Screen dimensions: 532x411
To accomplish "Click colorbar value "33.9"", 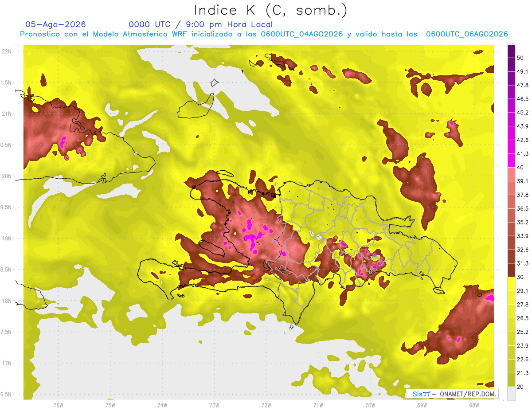I will click(x=523, y=236).
